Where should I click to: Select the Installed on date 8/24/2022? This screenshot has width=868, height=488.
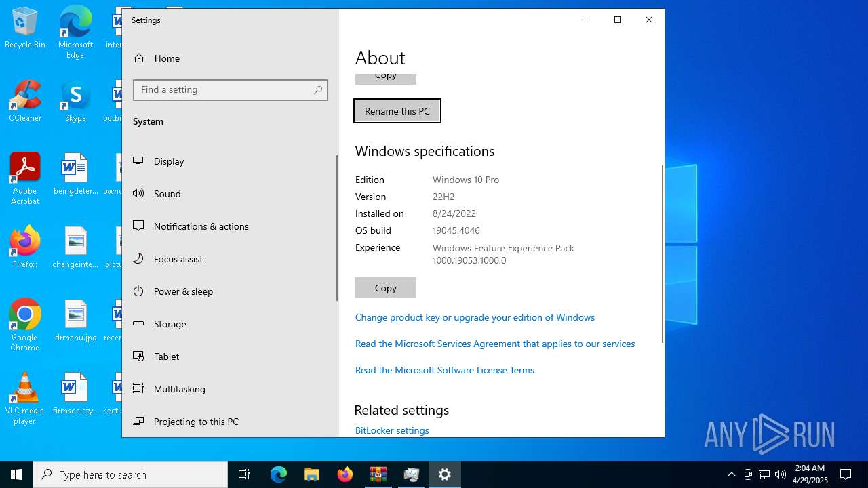(454, 213)
